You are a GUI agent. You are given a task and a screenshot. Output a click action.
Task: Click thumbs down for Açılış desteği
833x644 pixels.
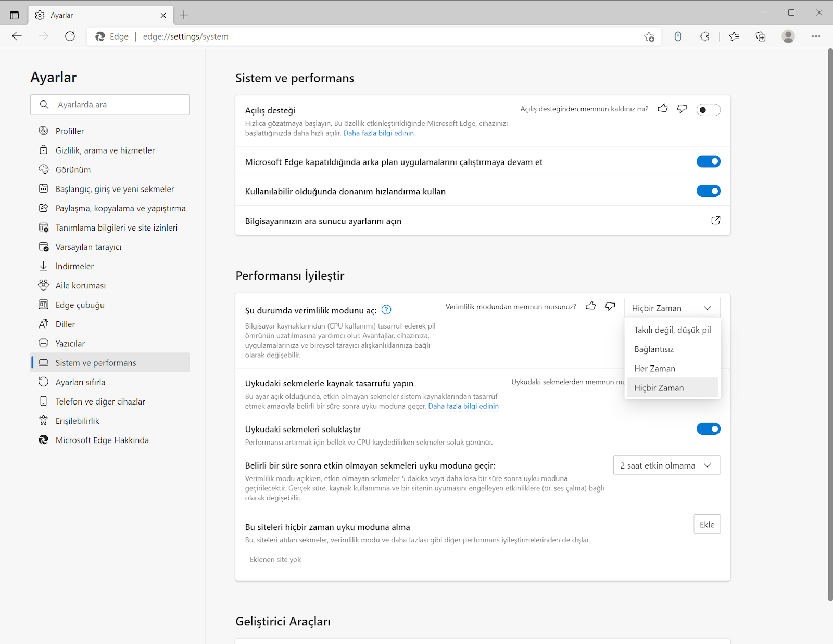[x=682, y=108]
